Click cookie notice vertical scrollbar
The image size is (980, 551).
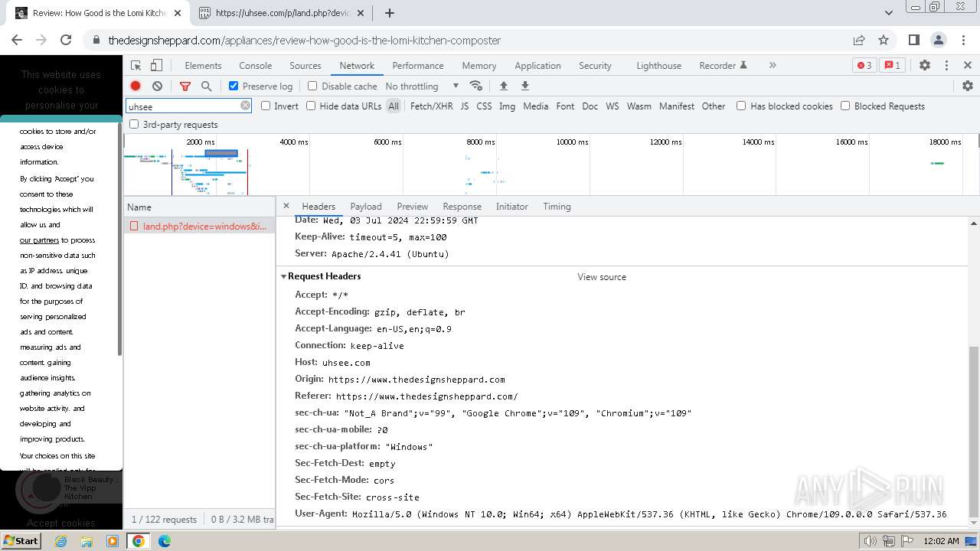pyautogui.click(x=119, y=239)
